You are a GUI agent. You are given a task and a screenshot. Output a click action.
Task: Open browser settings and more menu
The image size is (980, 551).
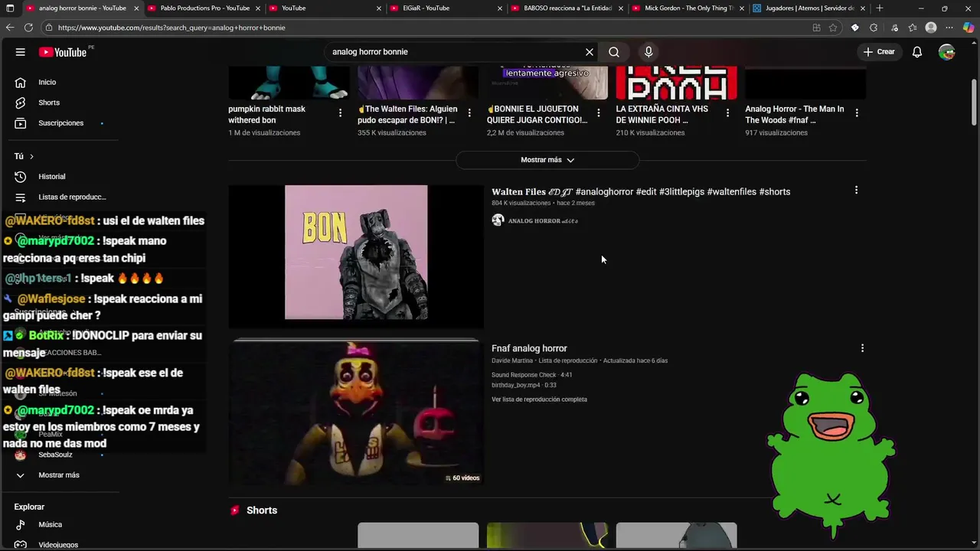pos(949,28)
